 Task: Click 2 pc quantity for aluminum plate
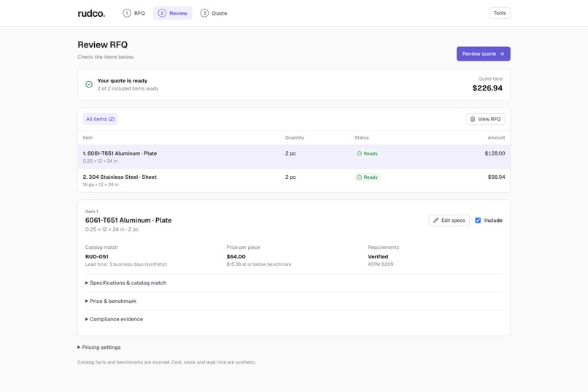pyautogui.click(x=290, y=153)
